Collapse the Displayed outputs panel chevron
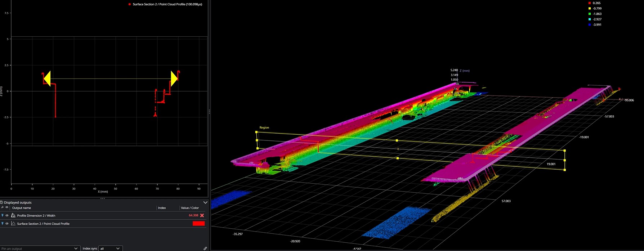Screen dimensions: 644x251 point(205,202)
